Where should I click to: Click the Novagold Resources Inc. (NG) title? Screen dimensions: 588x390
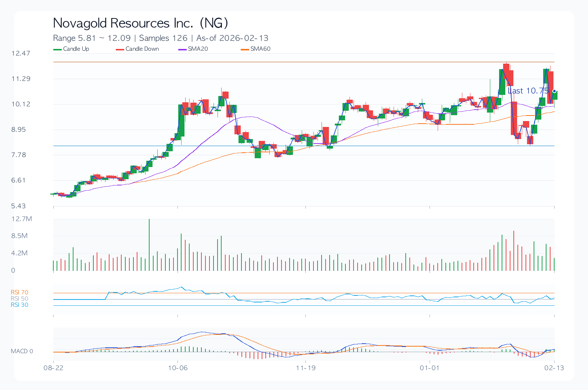tap(140, 23)
